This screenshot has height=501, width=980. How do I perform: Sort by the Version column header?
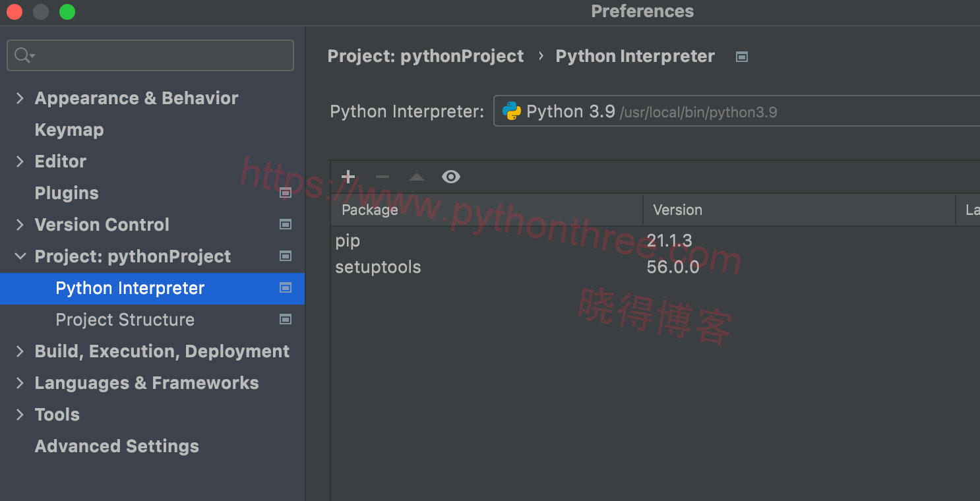point(799,210)
